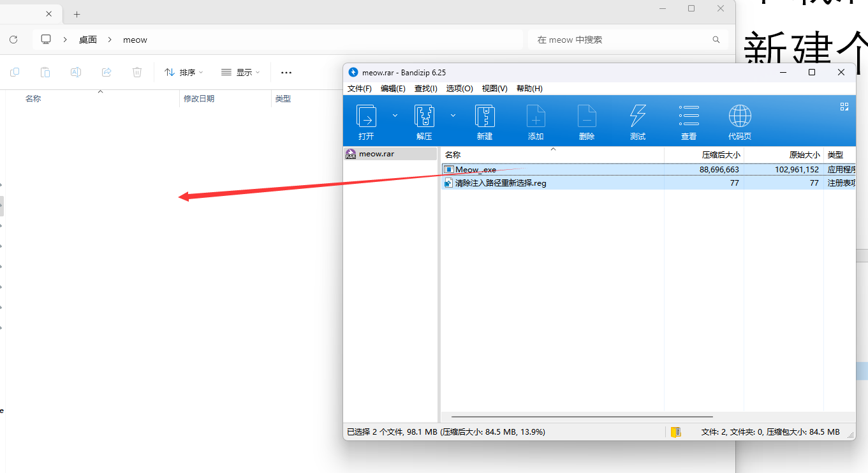Click the magnifier search icon in Explorer

point(716,40)
